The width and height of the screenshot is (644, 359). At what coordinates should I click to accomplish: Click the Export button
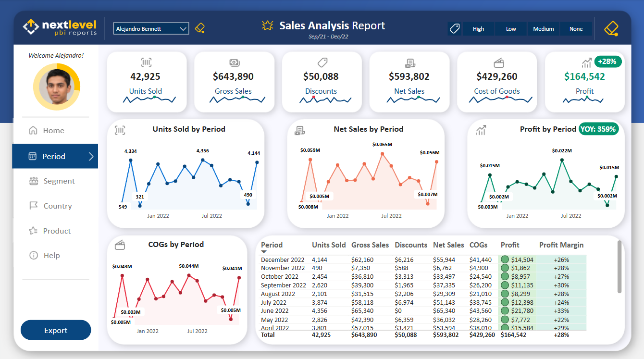coord(55,330)
